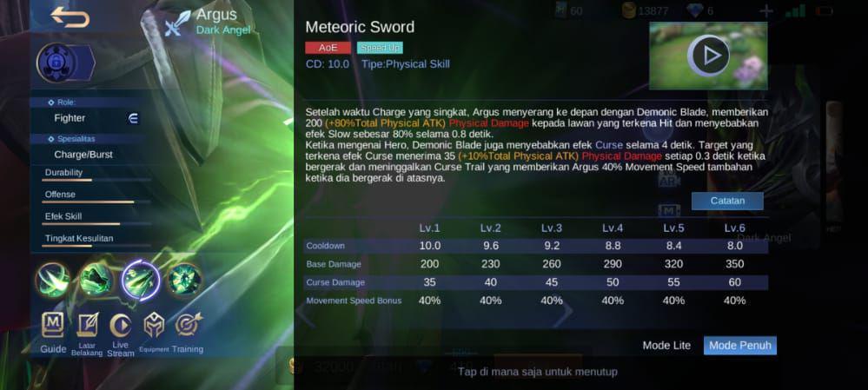Viewport: 868px width, 390px height.
Task: Click the Catatan button
Action: click(727, 201)
